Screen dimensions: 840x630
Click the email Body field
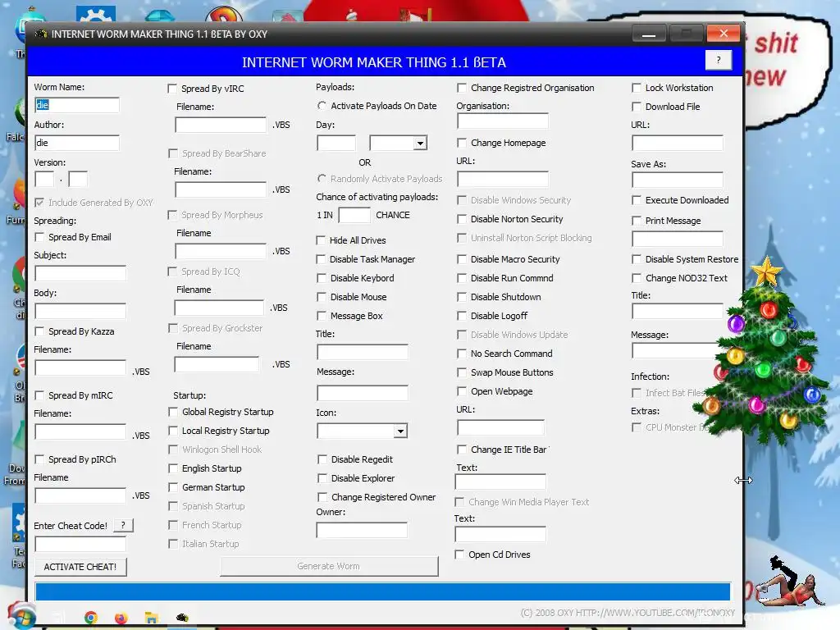tap(80, 311)
